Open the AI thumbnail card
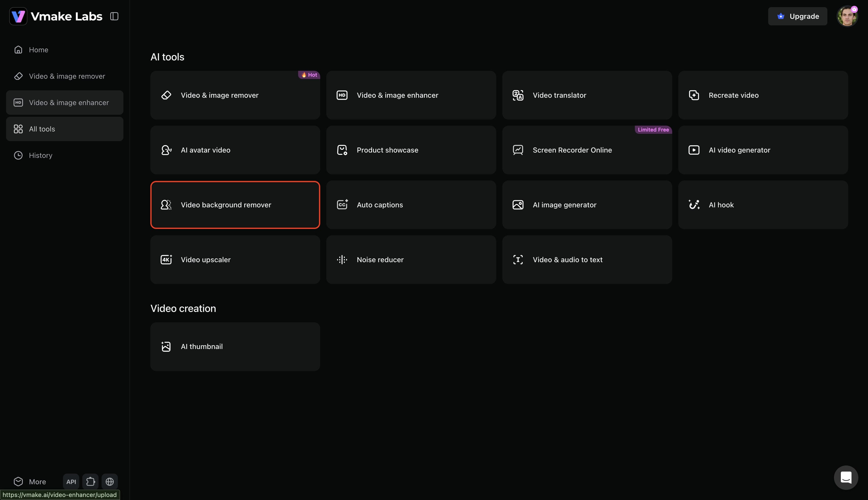This screenshot has height=500, width=868. click(235, 346)
